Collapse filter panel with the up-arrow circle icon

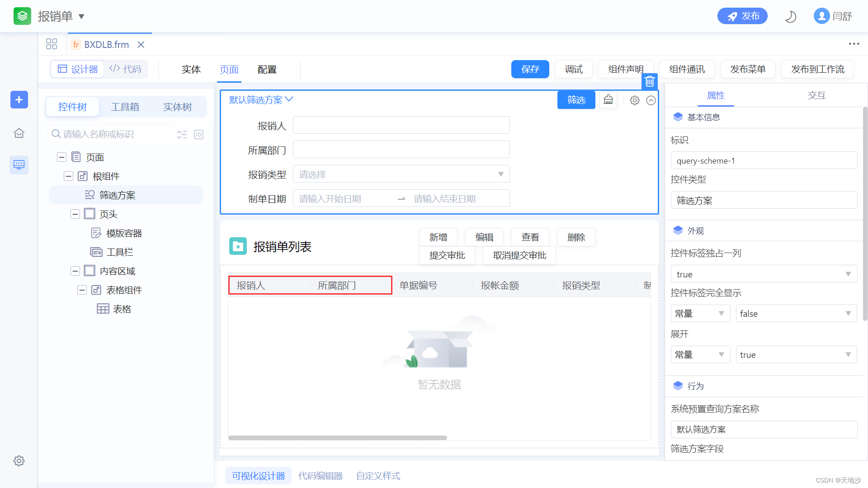point(651,100)
